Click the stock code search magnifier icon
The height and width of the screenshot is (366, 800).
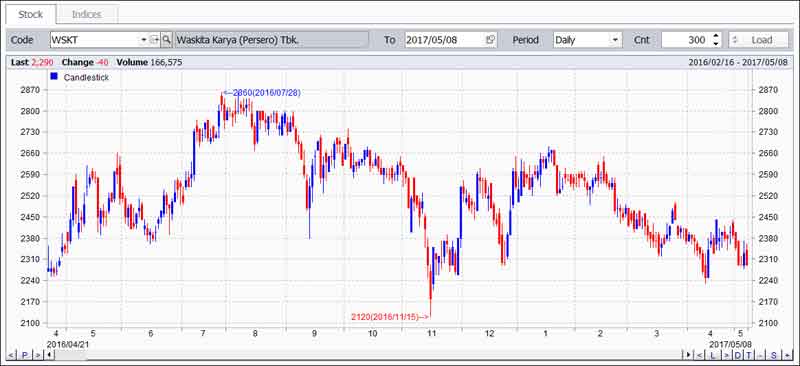point(166,40)
